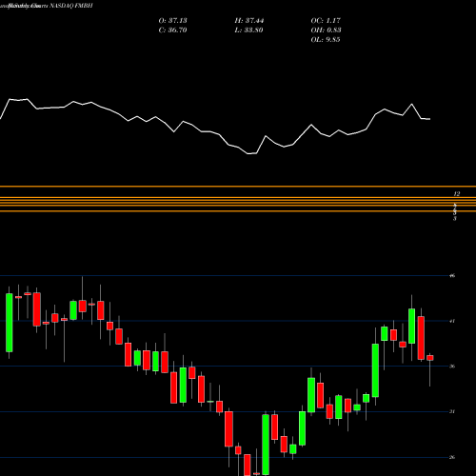Click the end point of the white line
This screenshot has height=476, width=476.
point(430,119)
